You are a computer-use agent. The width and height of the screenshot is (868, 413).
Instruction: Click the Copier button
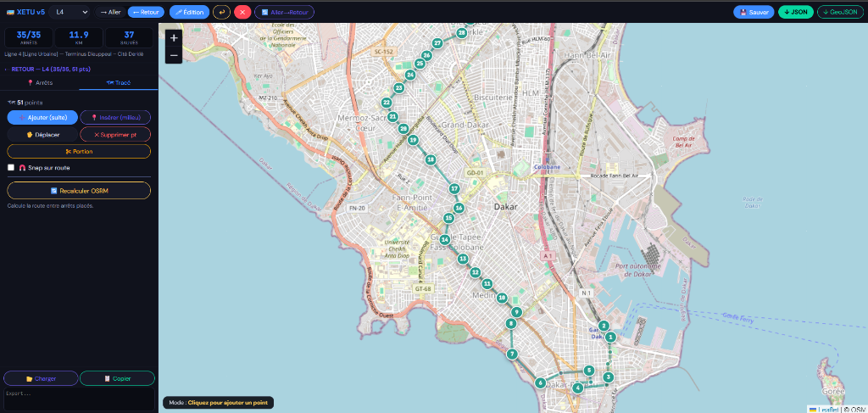pos(117,379)
